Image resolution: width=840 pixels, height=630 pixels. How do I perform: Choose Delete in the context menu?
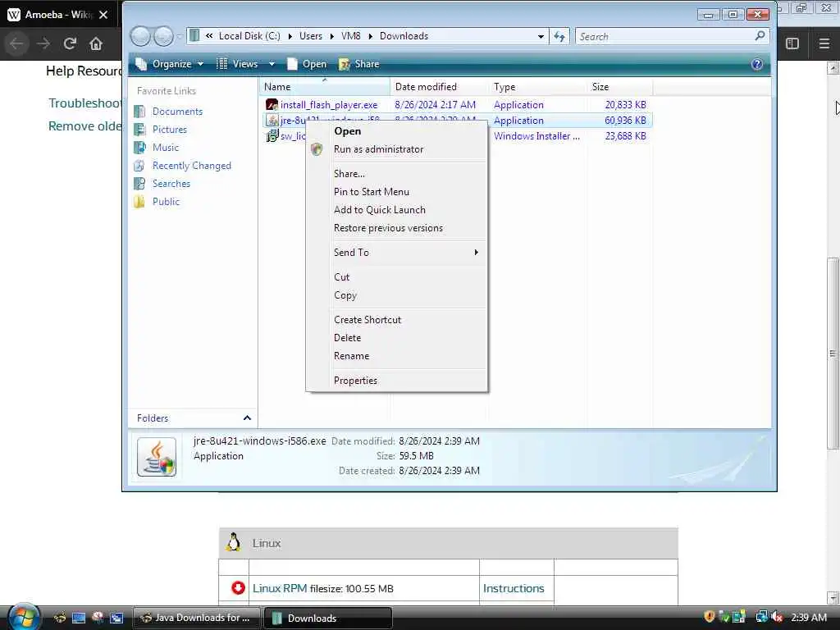pyautogui.click(x=397, y=338)
